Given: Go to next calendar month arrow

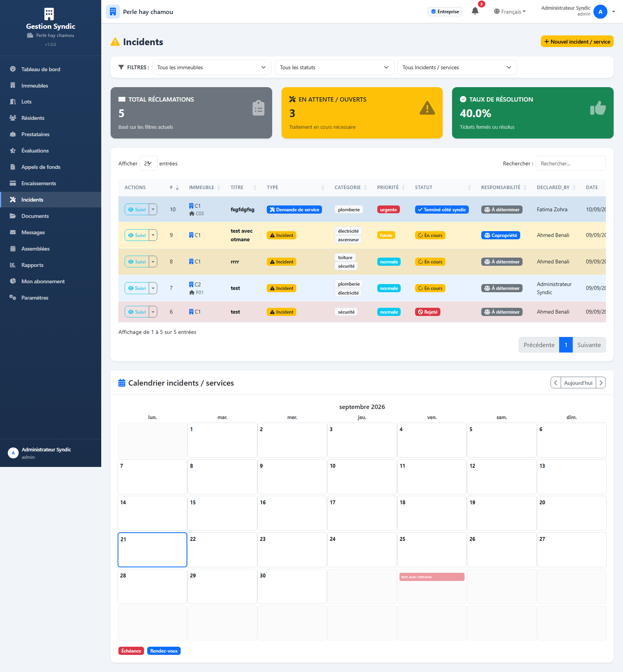Looking at the screenshot, I should [x=601, y=383].
